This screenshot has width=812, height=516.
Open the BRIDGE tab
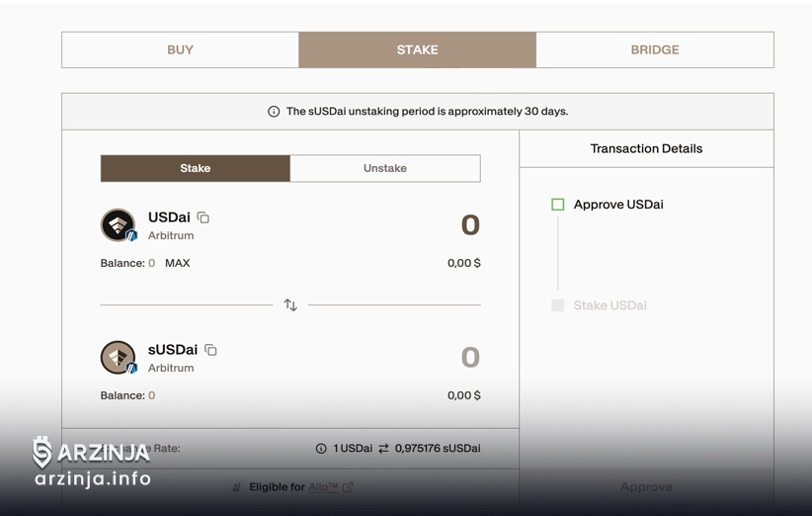click(655, 50)
